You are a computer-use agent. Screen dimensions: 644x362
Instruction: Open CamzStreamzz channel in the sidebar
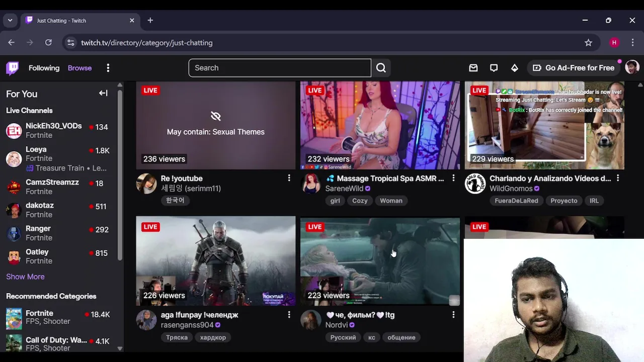click(60, 187)
